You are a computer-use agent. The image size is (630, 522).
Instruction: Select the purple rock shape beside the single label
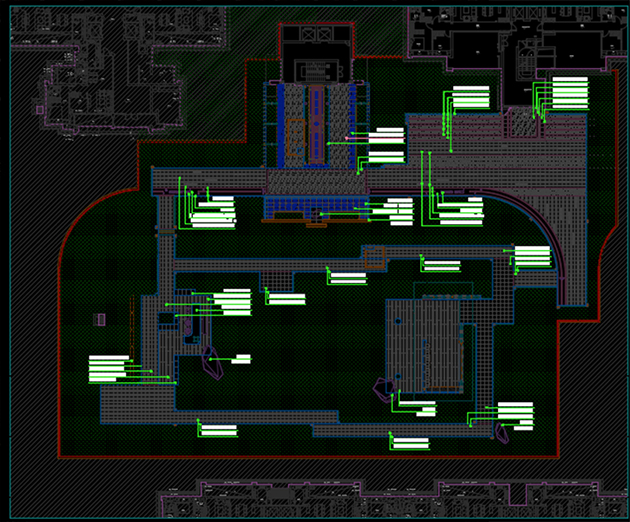(x=213, y=363)
